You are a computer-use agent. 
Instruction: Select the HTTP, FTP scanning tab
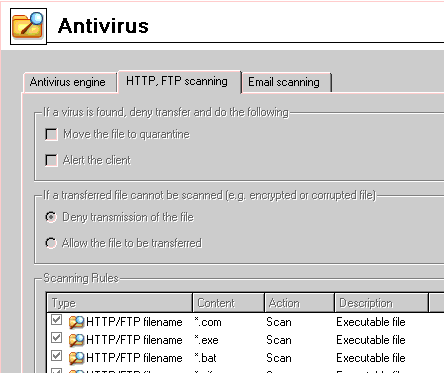click(x=177, y=81)
